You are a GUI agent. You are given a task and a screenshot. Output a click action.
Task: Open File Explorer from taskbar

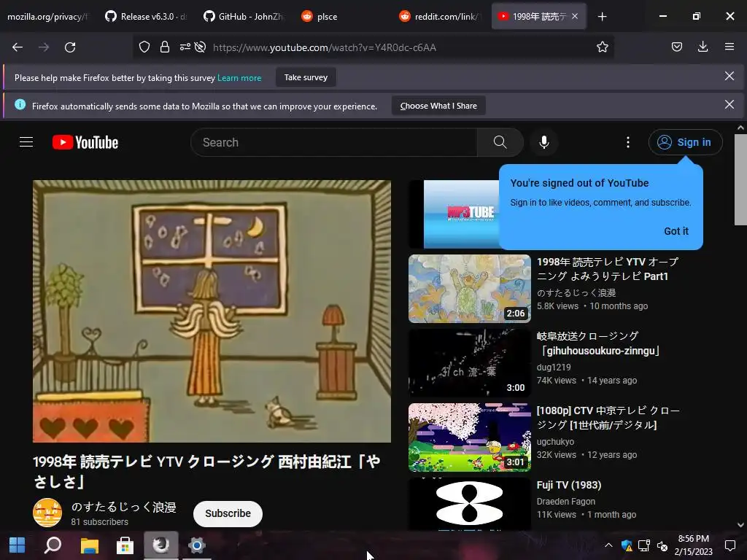click(89, 545)
